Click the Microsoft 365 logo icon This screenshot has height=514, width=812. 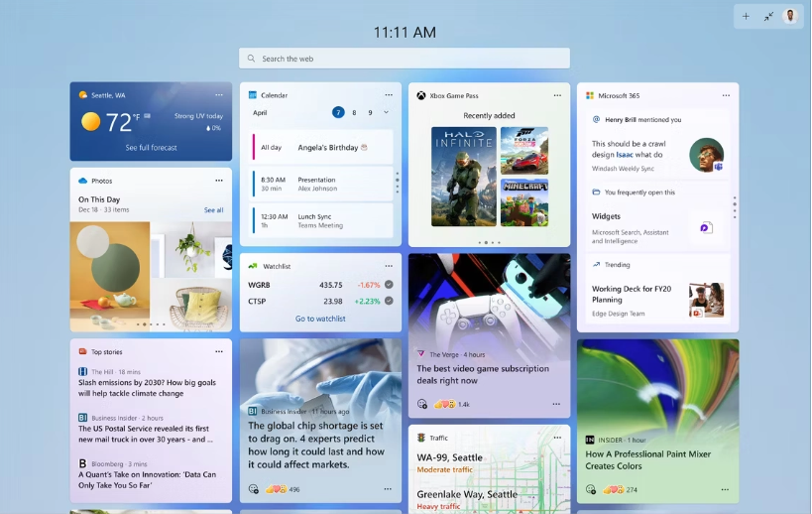590,96
